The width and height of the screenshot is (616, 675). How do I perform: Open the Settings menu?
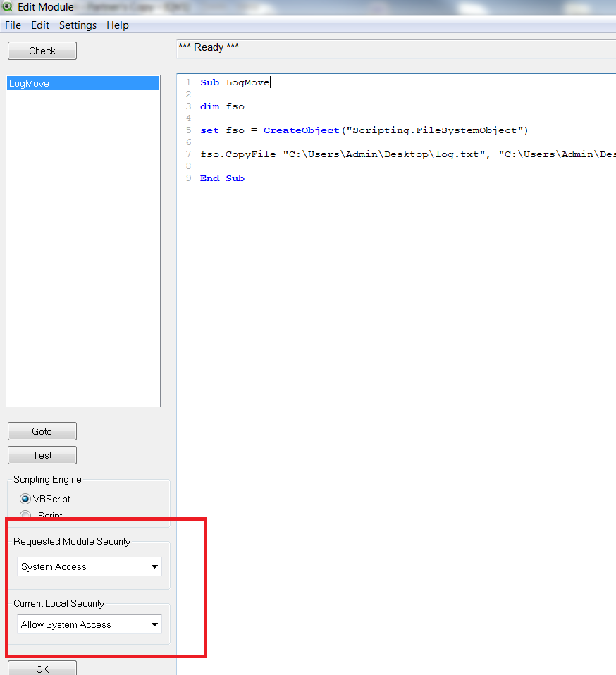78,25
